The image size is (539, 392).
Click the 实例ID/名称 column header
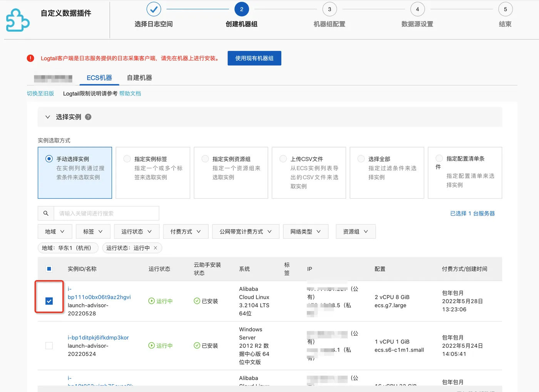pos(82,269)
